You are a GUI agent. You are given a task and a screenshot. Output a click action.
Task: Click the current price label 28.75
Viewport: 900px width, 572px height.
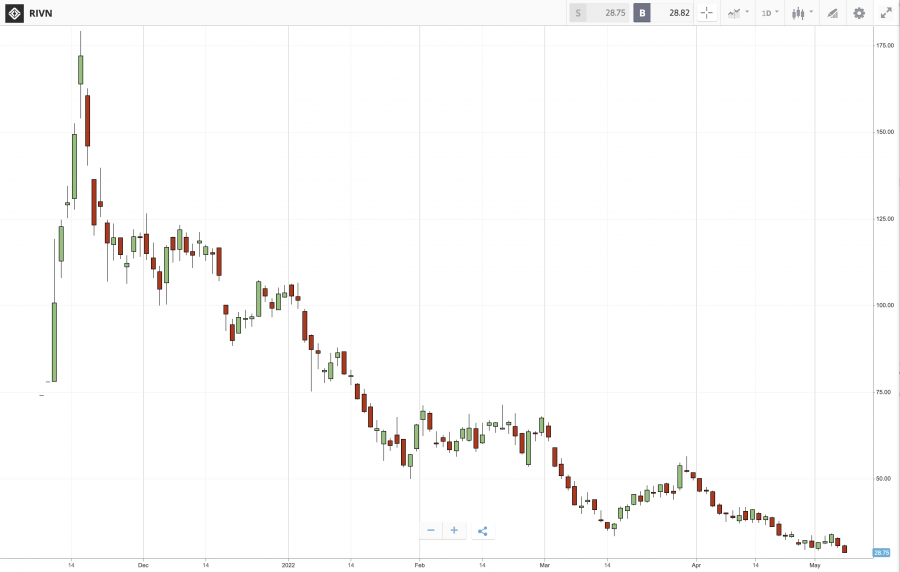pyautogui.click(x=881, y=552)
